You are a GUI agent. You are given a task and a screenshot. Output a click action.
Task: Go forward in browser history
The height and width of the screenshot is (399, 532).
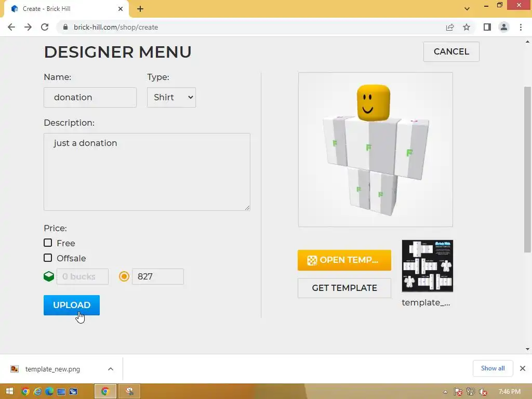coord(28,27)
